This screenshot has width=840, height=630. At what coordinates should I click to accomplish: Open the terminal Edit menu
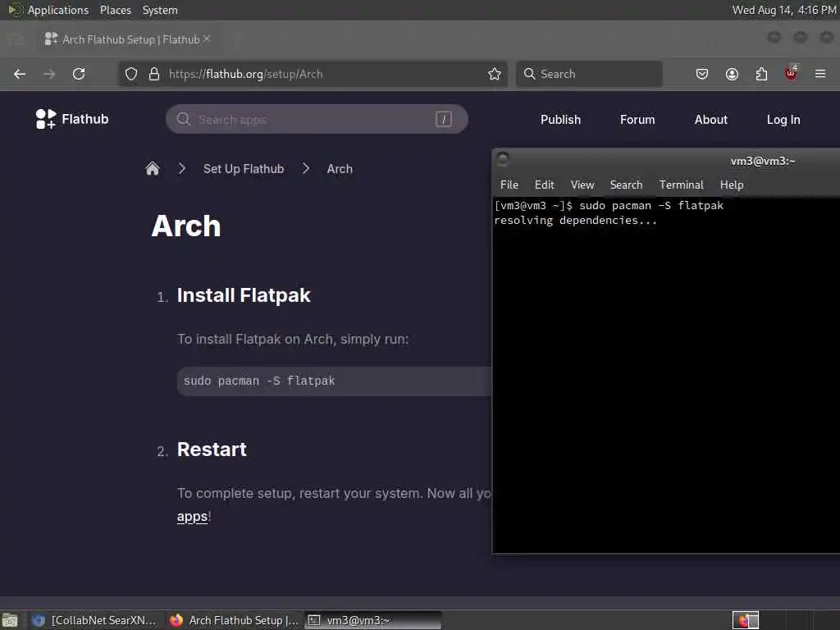[x=545, y=185]
